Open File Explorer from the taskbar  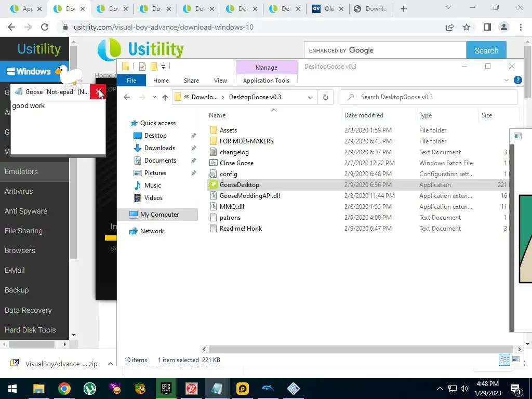[38, 389]
